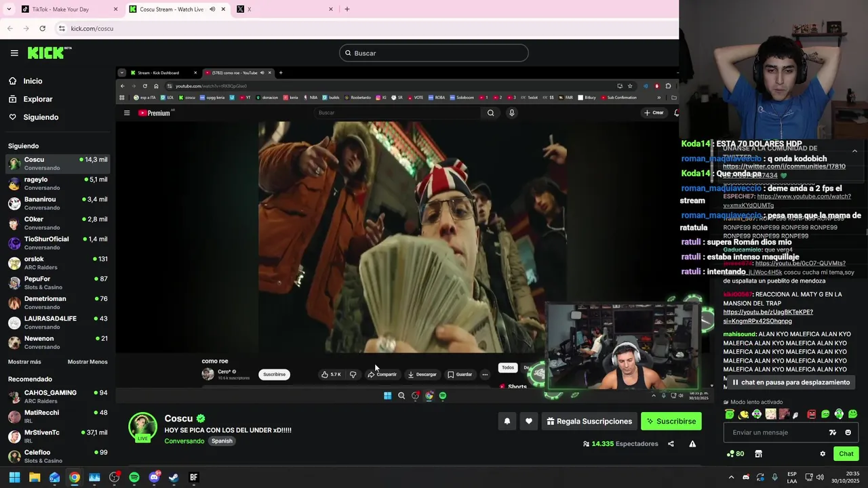The width and height of the screenshot is (868, 488).
Task: Open Siguiendo in the sidebar
Action: click(41, 117)
